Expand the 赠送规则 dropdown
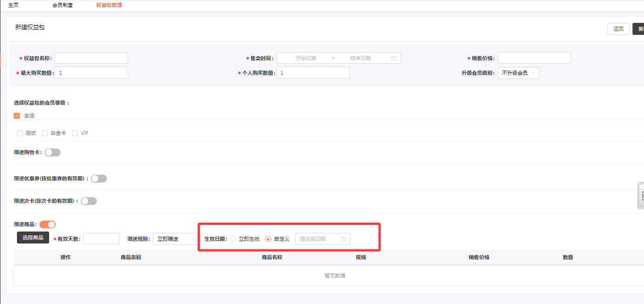The width and height of the screenshot is (644, 304). coord(175,239)
